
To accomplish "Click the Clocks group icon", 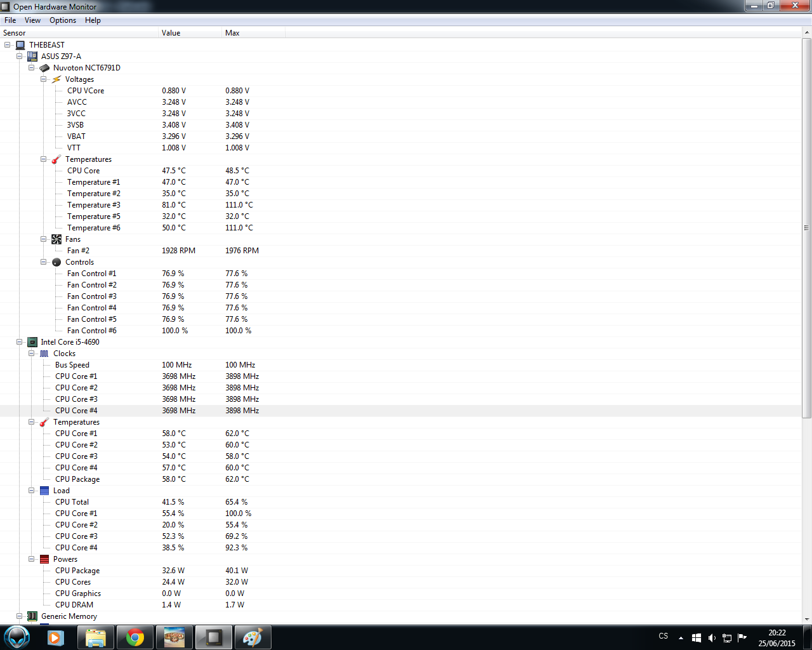I will point(44,354).
